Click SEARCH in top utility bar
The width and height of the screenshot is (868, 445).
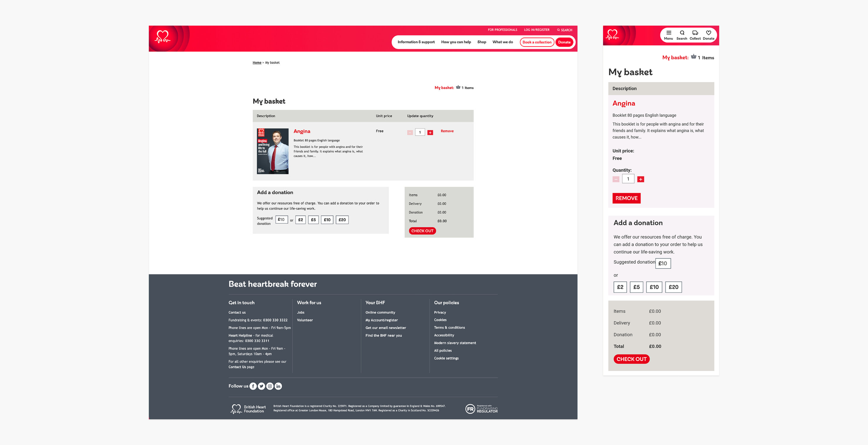[565, 30]
